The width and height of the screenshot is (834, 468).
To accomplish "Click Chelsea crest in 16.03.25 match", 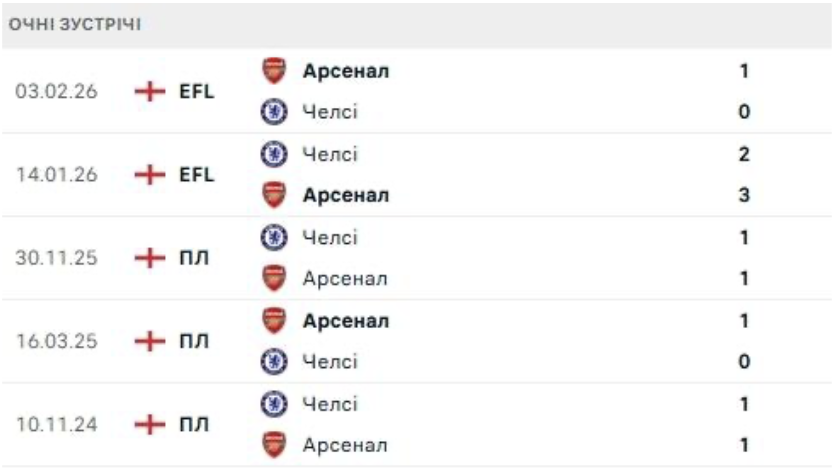I will coord(272,361).
